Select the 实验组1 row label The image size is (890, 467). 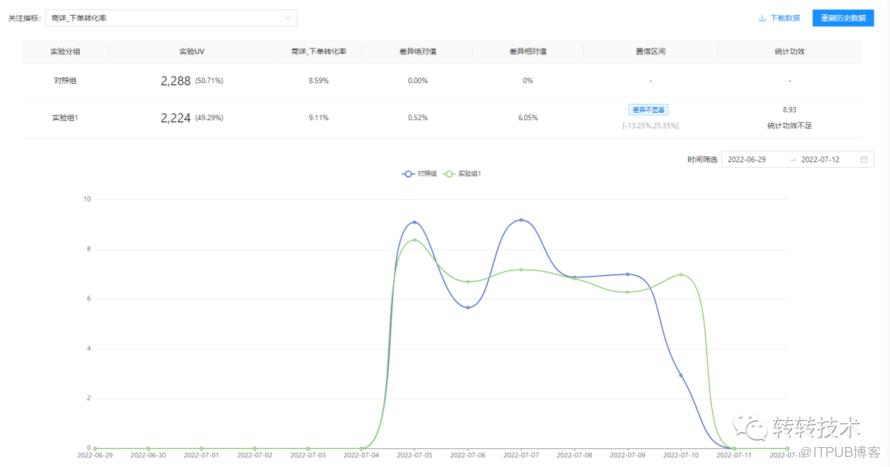pyautogui.click(x=65, y=117)
